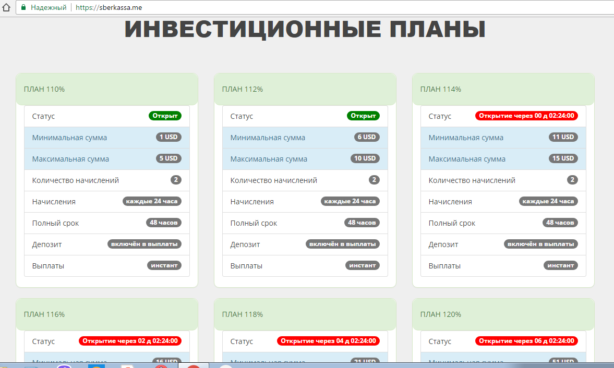Click the 1 USD minimum badge in ПЛАН 110%
Screen dimensions: 614x368
(x=169, y=137)
